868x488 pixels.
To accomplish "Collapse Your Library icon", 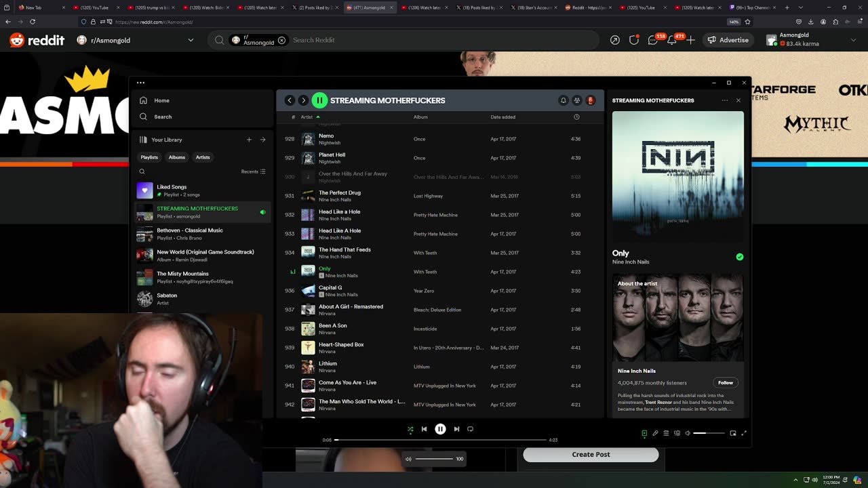I will pos(143,140).
